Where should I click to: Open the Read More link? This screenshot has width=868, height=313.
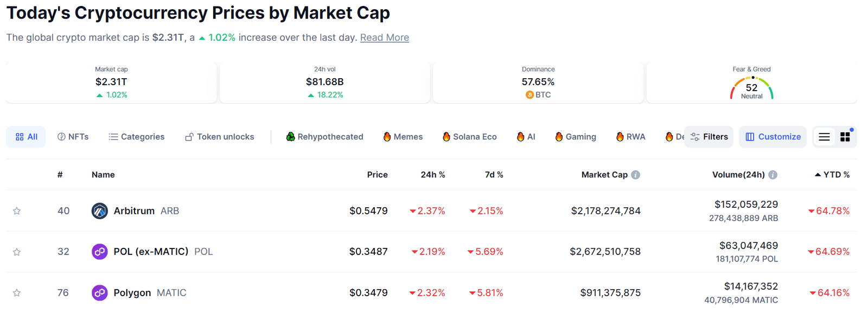tap(384, 37)
